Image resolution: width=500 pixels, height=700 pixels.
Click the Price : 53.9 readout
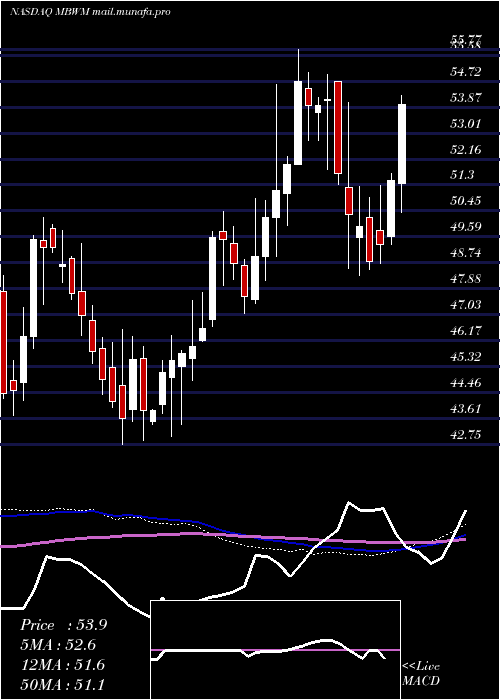[x=63, y=625]
